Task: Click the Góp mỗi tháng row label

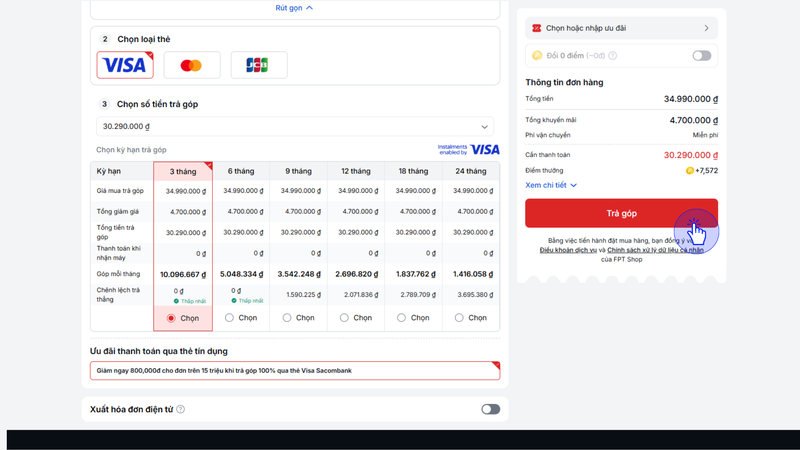Action: point(118,274)
